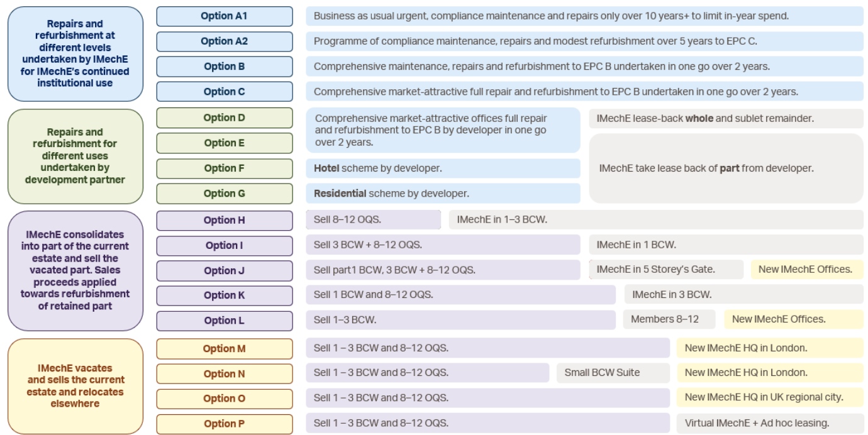
Task: Select the Small BCW Suite box
Action: [x=613, y=373]
